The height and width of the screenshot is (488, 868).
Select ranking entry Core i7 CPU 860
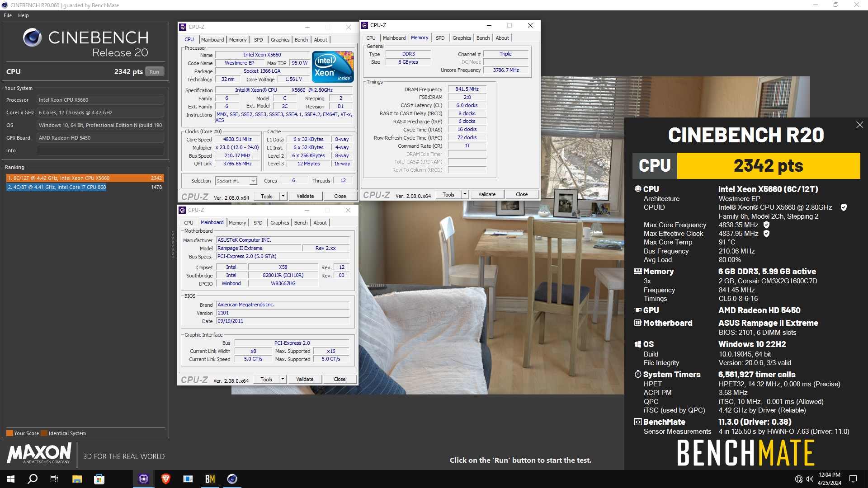click(x=85, y=187)
